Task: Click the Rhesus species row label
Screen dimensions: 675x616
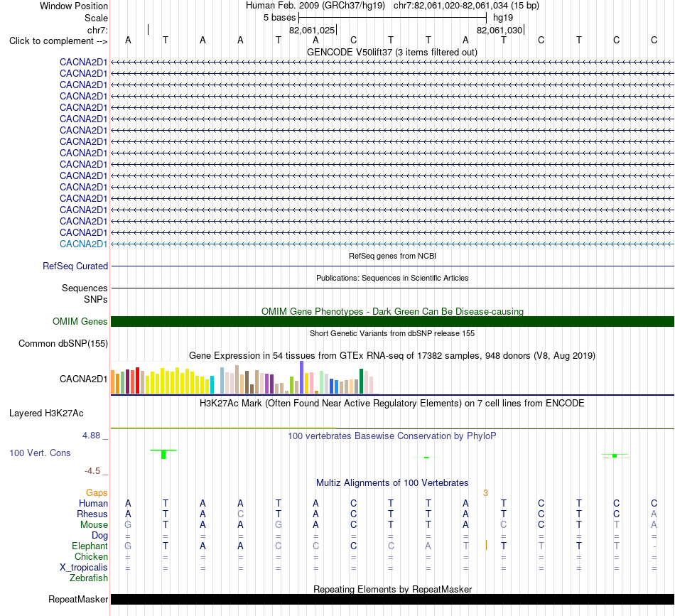Action: click(92, 514)
